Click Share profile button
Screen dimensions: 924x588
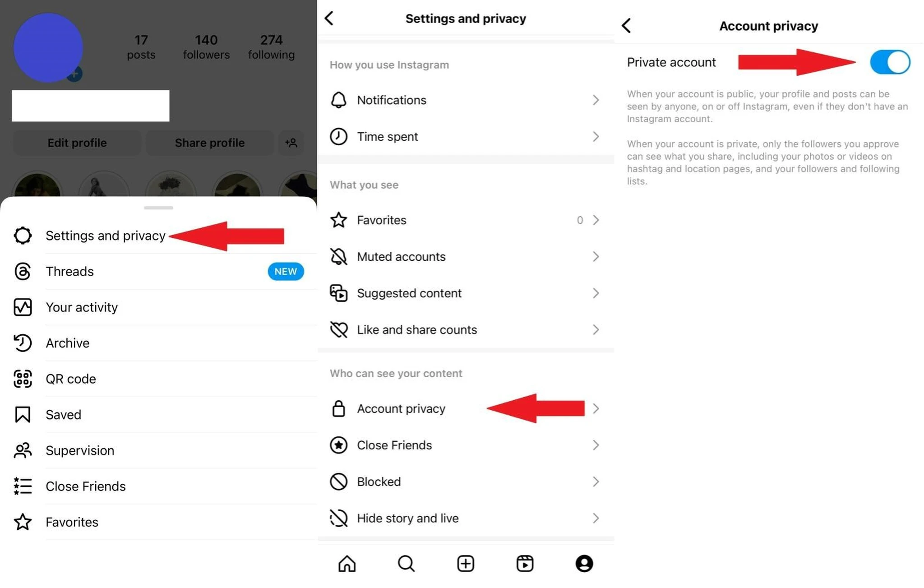209,142
